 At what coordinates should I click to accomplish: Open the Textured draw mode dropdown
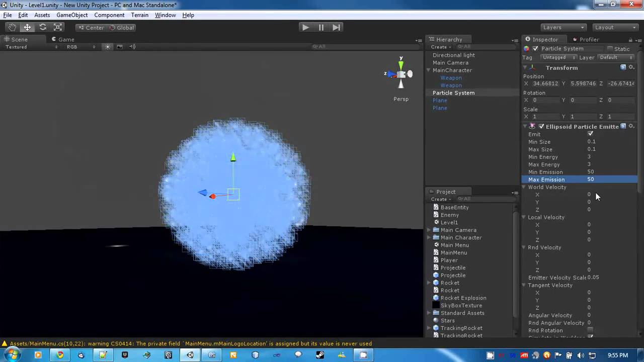click(x=31, y=47)
